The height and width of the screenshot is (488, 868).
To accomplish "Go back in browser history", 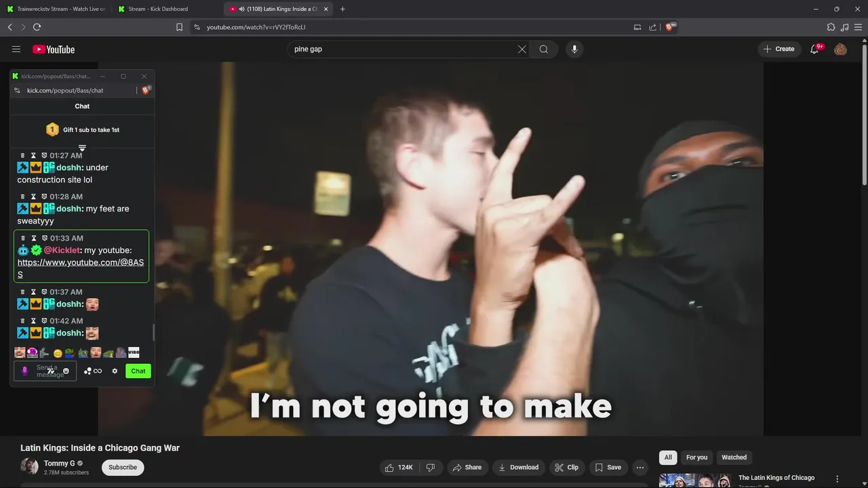I will click(x=9, y=27).
